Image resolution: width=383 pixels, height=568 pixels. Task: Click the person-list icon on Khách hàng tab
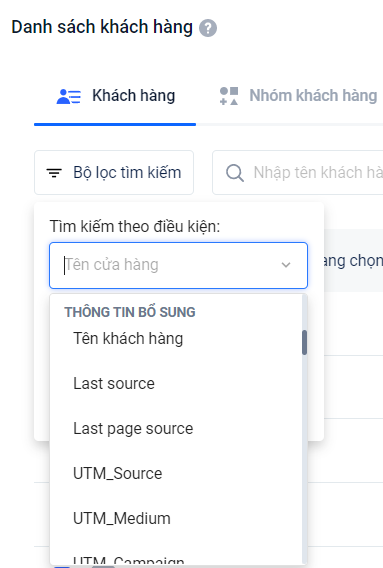(68, 96)
